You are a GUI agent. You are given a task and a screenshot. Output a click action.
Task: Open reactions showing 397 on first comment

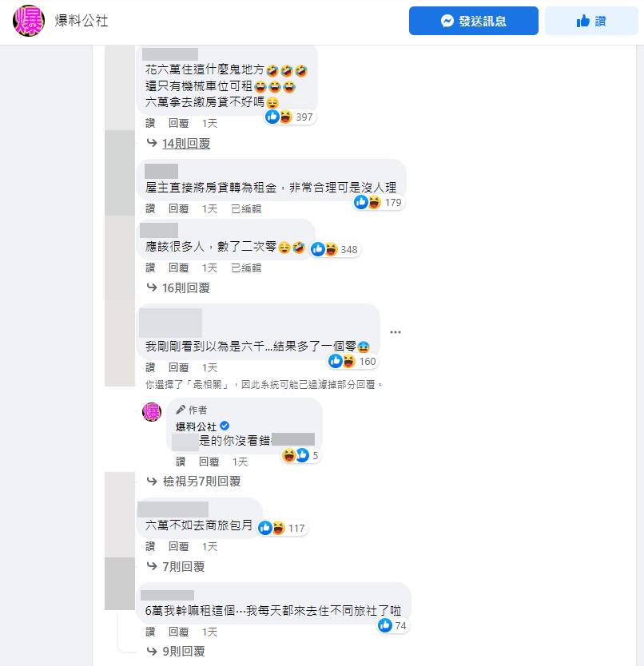click(x=290, y=117)
